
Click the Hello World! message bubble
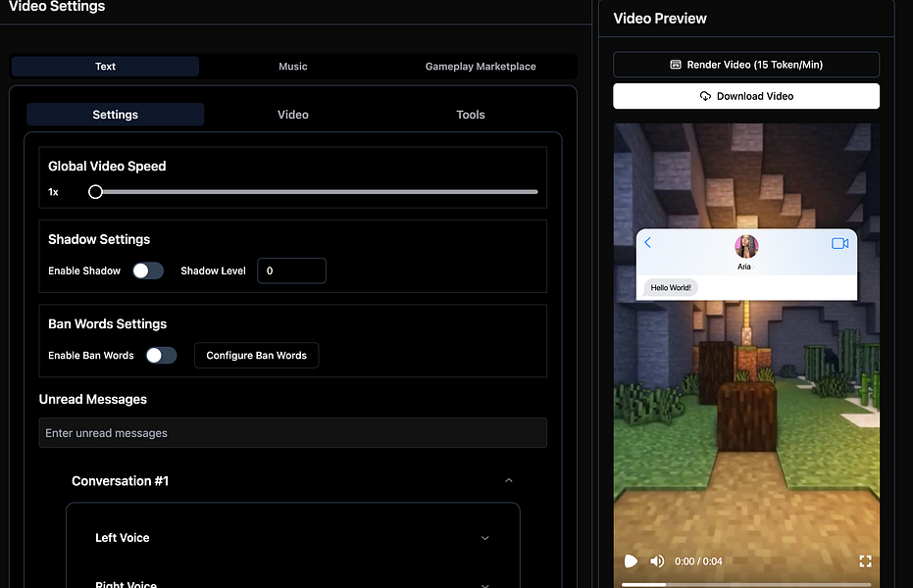(x=671, y=288)
